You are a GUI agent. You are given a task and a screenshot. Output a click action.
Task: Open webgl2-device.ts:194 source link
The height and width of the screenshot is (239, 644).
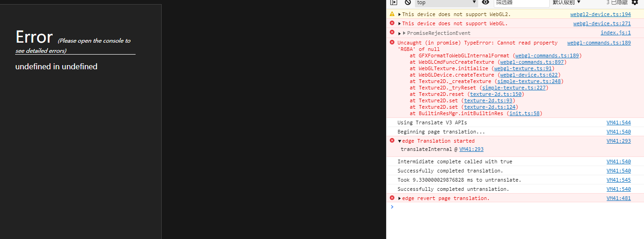[x=600, y=15]
